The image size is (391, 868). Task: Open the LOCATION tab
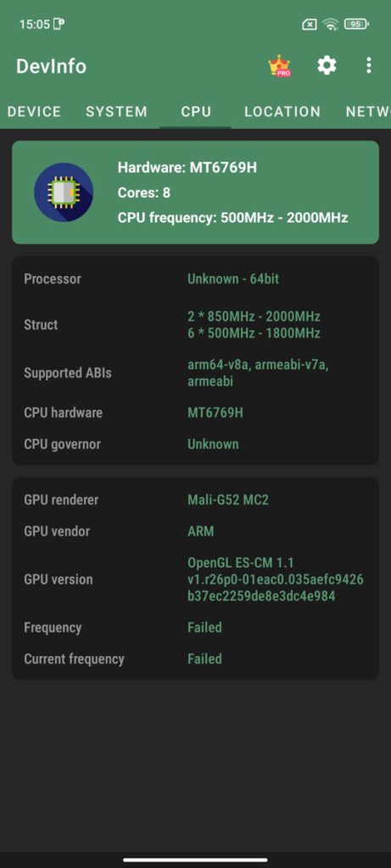click(282, 111)
